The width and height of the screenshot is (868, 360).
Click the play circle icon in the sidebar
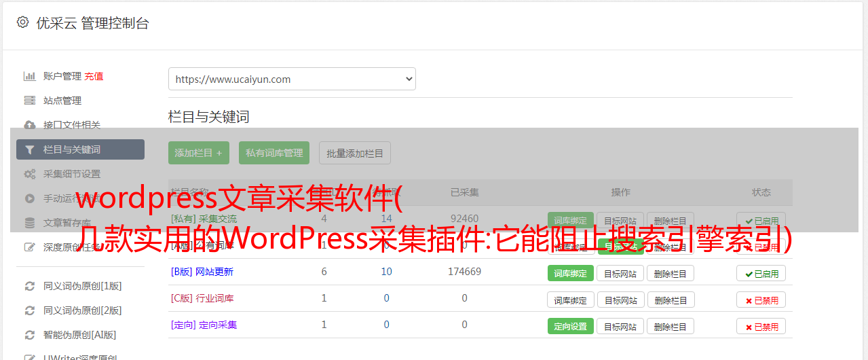pos(29,198)
